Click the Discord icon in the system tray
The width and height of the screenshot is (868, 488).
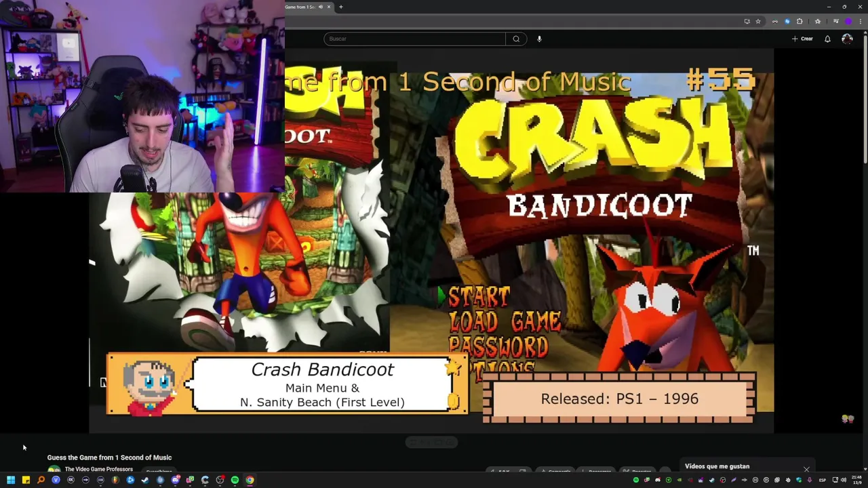pos(658,480)
